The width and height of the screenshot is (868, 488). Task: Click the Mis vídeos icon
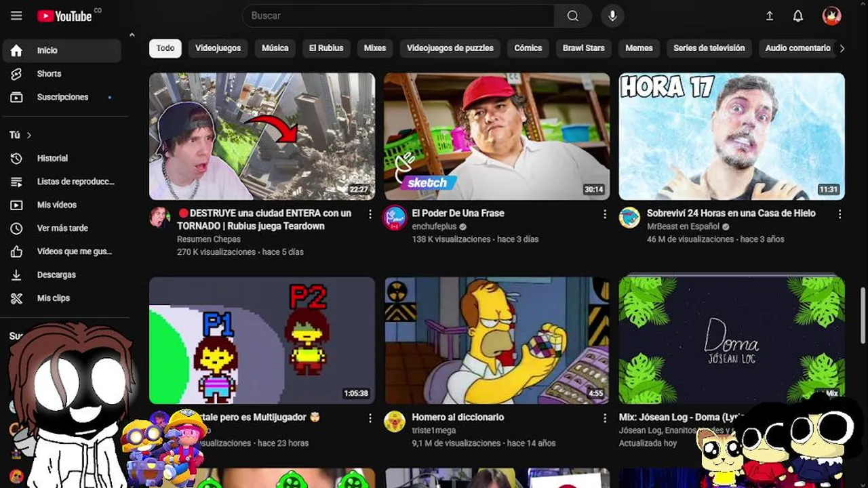(x=16, y=205)
